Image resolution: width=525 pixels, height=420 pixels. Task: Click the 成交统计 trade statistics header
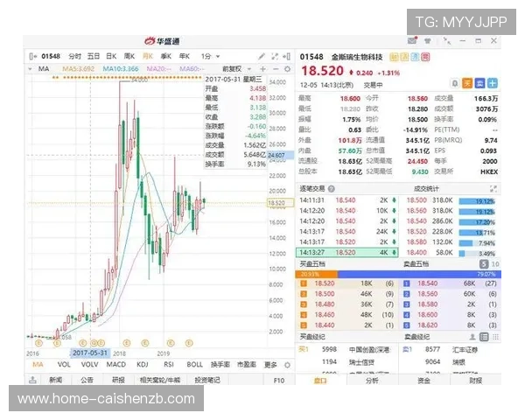coord(426,189)
